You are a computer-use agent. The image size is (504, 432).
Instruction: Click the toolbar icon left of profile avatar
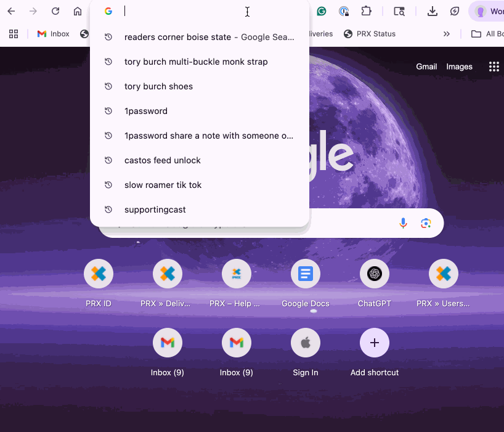point(455,11)
